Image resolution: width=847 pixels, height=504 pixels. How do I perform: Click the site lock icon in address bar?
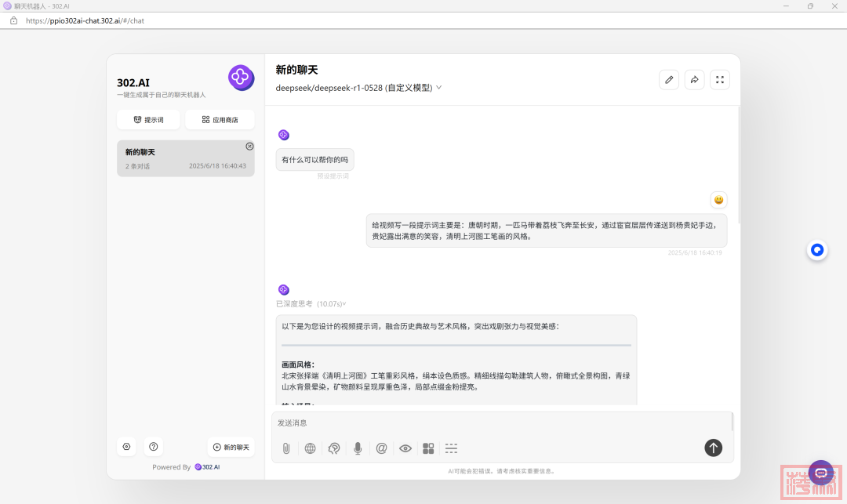pyautogui.click(x=14, y=20)
